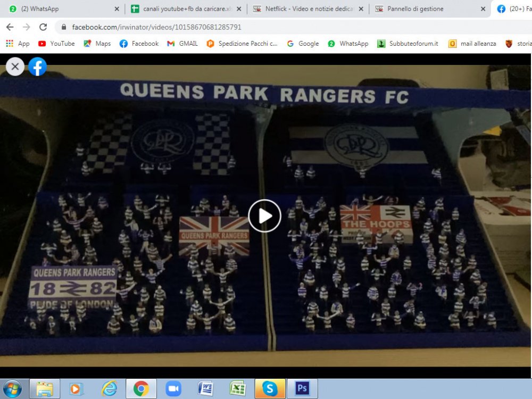Switch to the Facebook (20+) tab
The height and width of the screenshot is (399, 532).
[514, 9]
